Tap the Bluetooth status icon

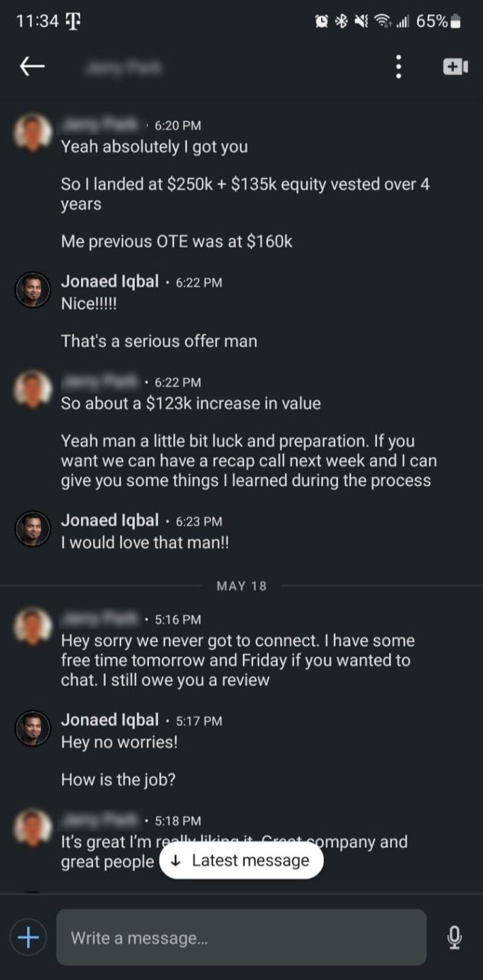339,22
